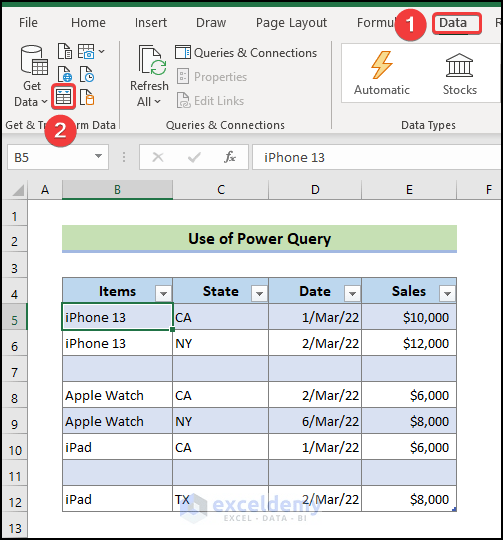Select column E header
Image resolution: width=503 pixels, height=540 pixels.
point(409,189)
